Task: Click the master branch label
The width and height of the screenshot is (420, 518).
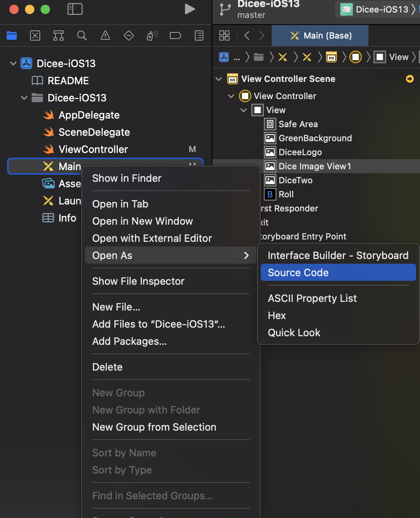Action: [251, 15]
